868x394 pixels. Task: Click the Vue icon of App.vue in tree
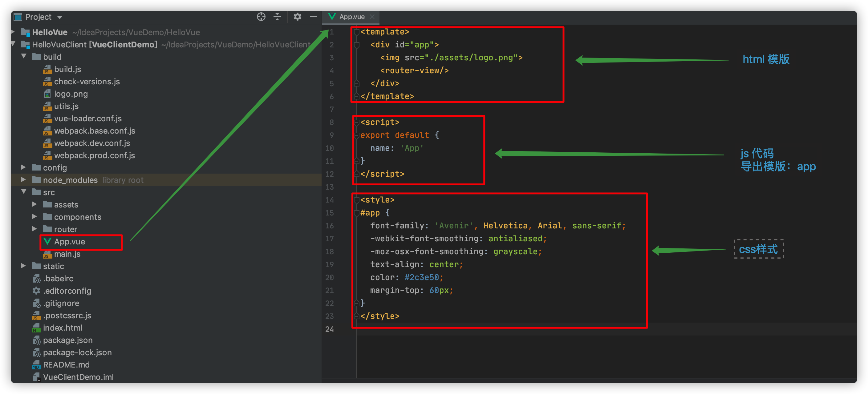(47, 241)
